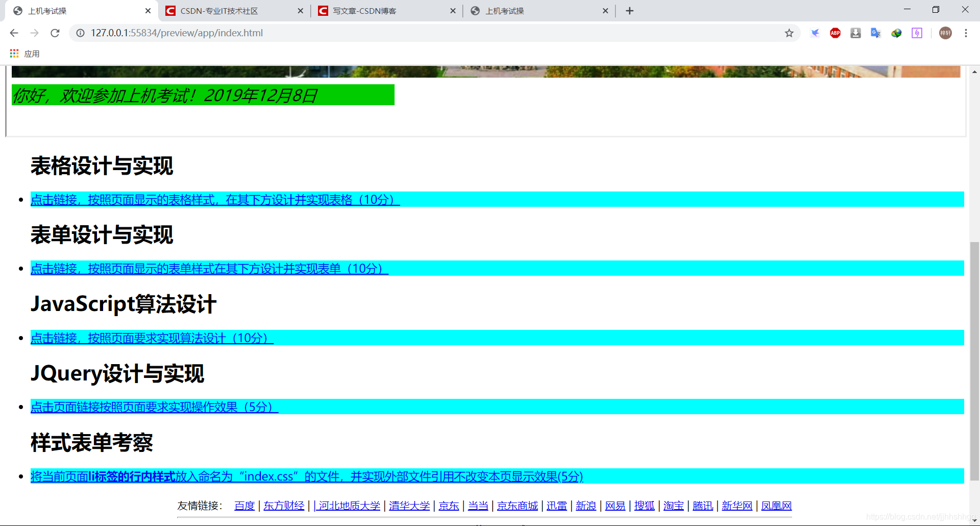Open the form design task link
980x526 pixels.
coord(209,269)
